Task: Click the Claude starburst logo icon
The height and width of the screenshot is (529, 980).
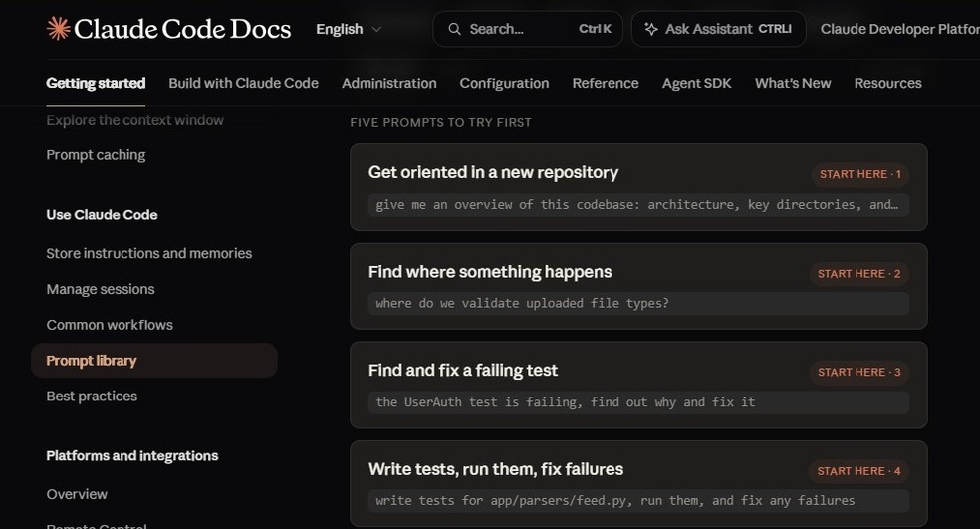Action: pos(58,29)
